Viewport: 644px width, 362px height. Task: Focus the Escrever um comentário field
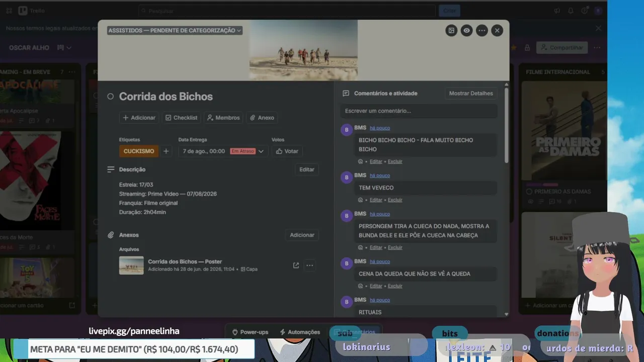tap(419, 111)
